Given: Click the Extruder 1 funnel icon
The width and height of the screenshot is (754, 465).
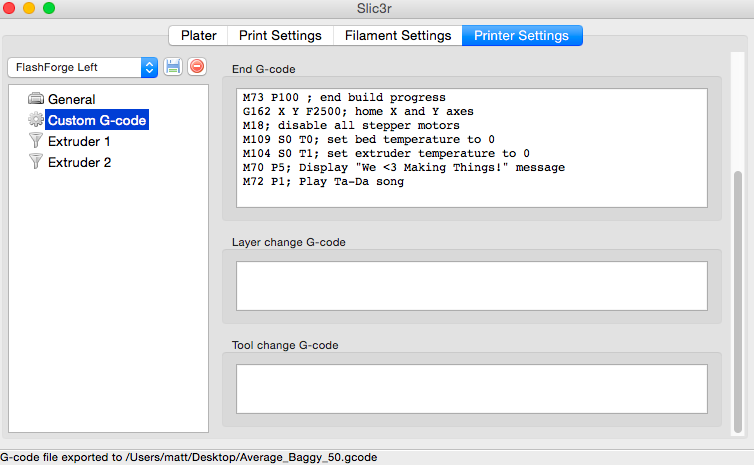Looking at the screenshot, I should pyautogui.click(x=36, y=141).
